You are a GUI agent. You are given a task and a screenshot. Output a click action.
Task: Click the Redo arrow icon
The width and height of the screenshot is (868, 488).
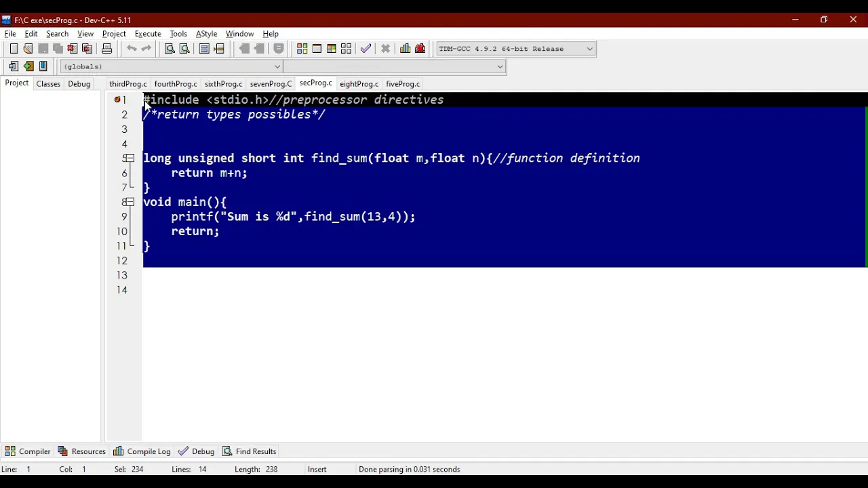click(x=146, y=49)
